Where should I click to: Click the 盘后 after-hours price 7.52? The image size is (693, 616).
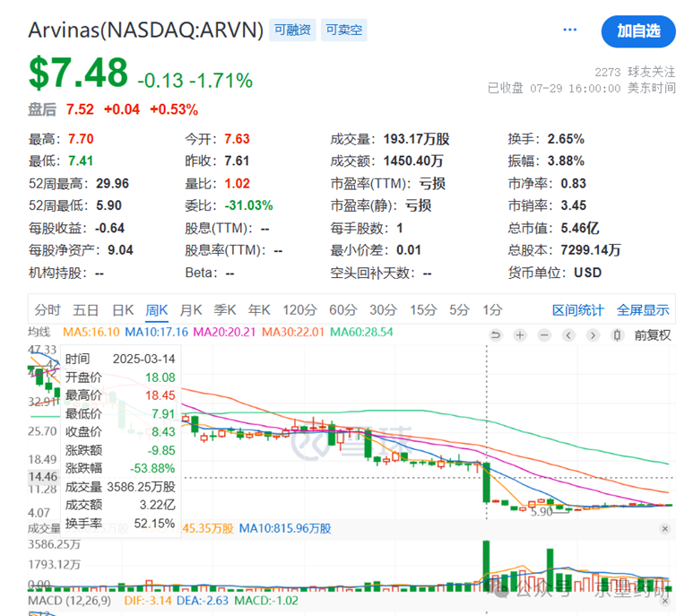[x=80, y=109]
